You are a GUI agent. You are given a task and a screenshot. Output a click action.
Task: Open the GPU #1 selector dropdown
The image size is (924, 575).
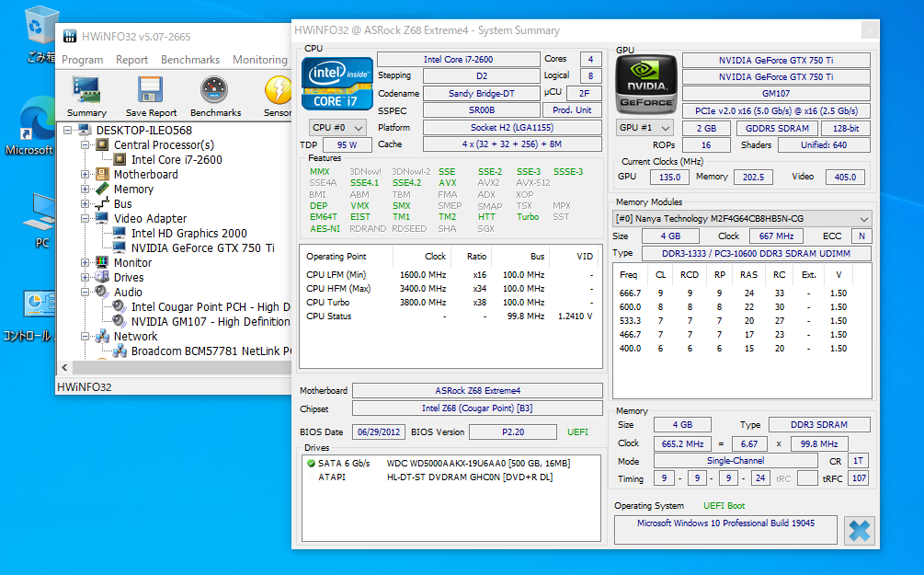coord(644,128)
